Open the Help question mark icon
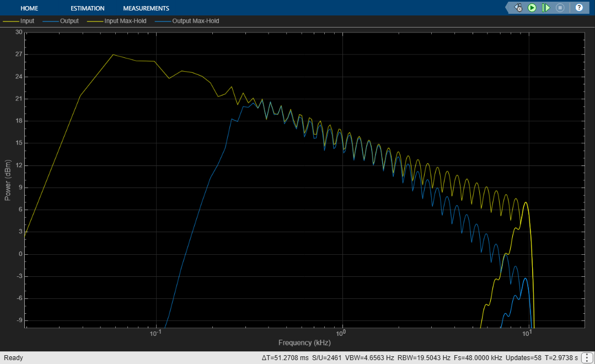Image resolution: width=595 pixels, height=364 pixels. pos(579,8)
